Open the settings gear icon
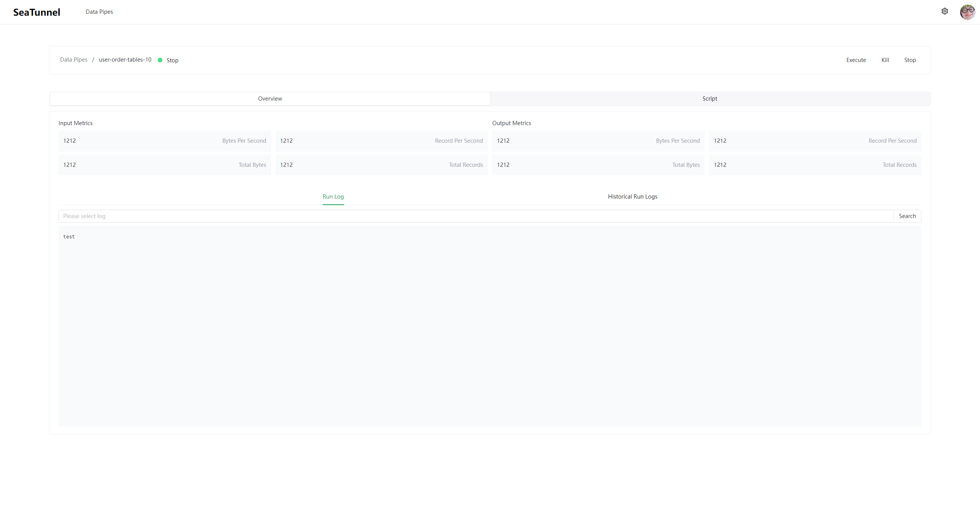 click(944, 11)
